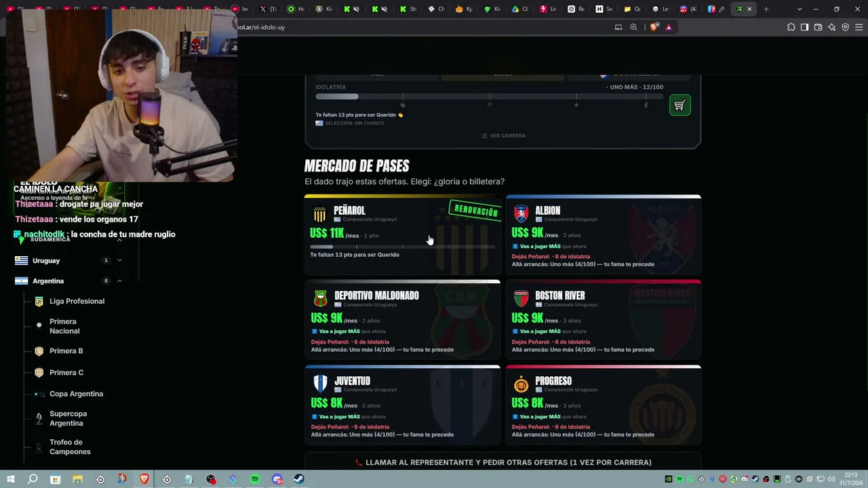
Task: Select Copa Argentina in the sidebar
Action: (x=76, y=394)
